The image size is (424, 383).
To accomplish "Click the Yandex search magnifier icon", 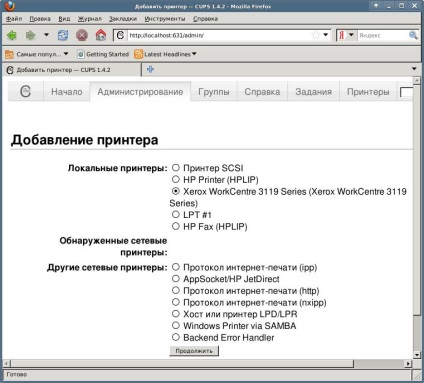I will 413,35.
